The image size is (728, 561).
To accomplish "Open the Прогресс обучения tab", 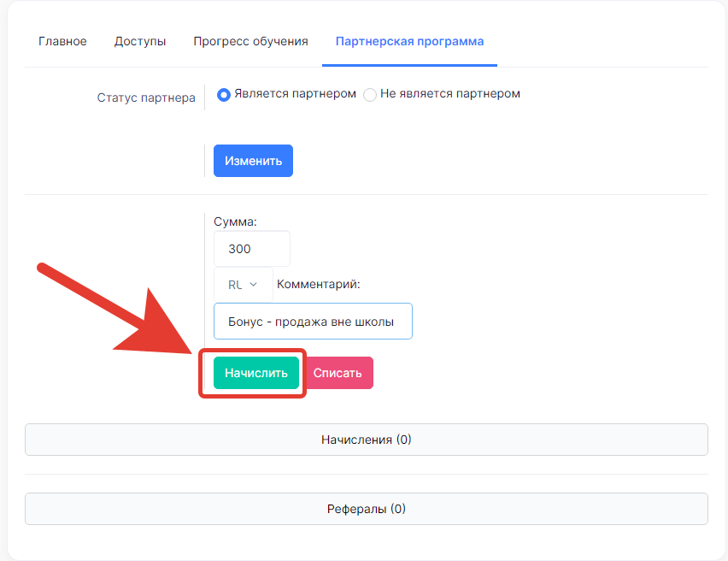I will (250, 41).
